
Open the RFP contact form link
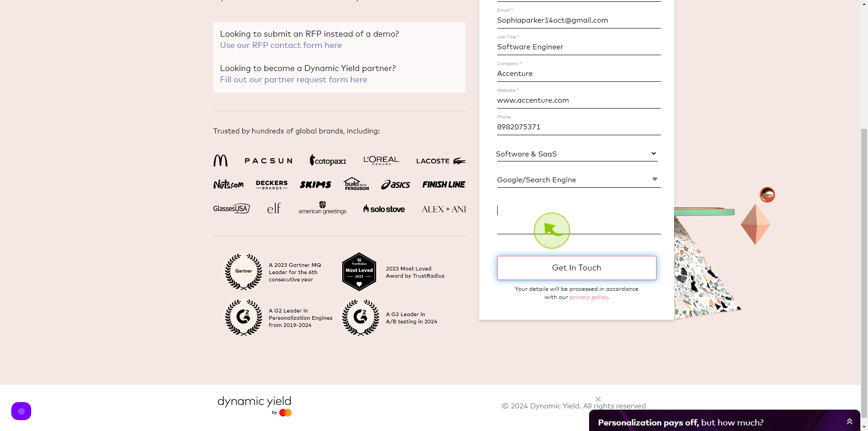(x=281, y=45)
